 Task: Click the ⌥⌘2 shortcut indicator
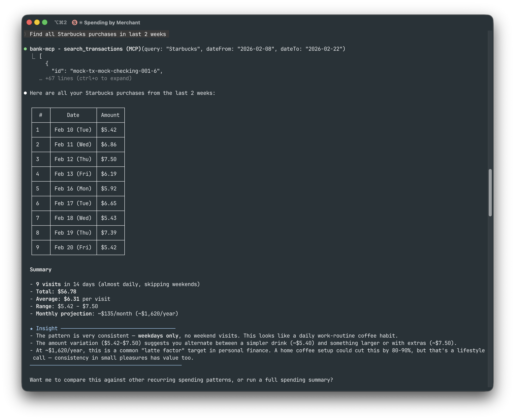[60, 22]
